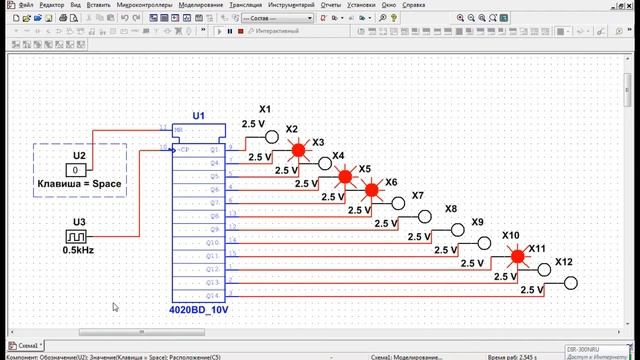Open the find magnifier tool

[x=382, y=18]
